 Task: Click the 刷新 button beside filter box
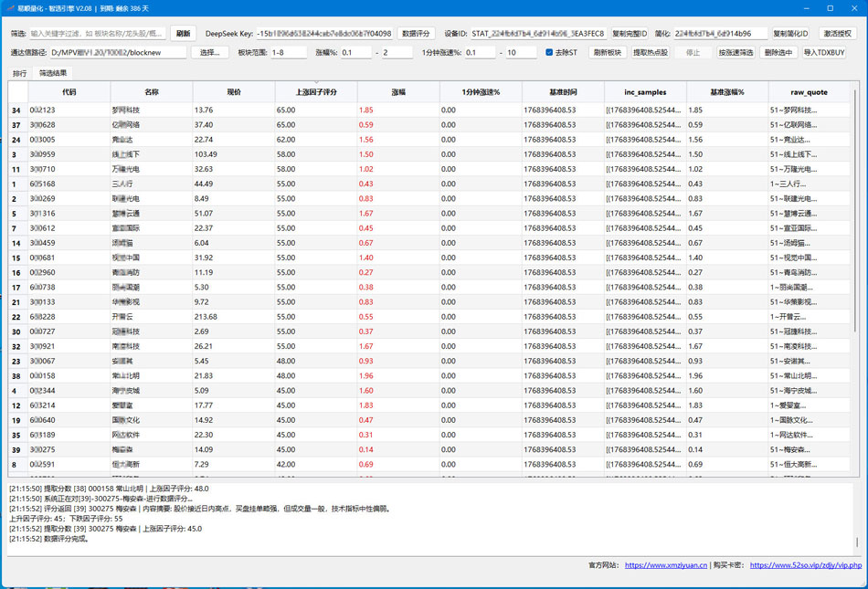click(x=183, y=33)
